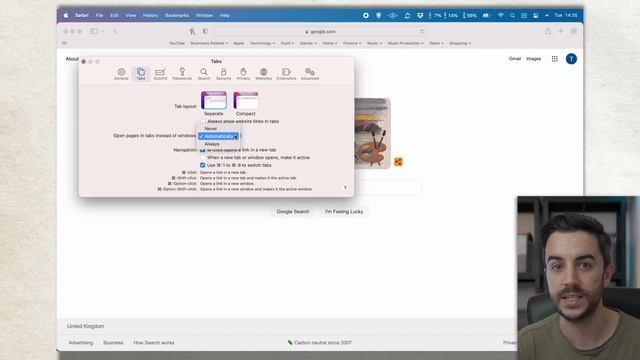The height and width of the screenshot is (360, 640).
Task: Expand the Technology favorites folder
Action: [x=262, y=43]
